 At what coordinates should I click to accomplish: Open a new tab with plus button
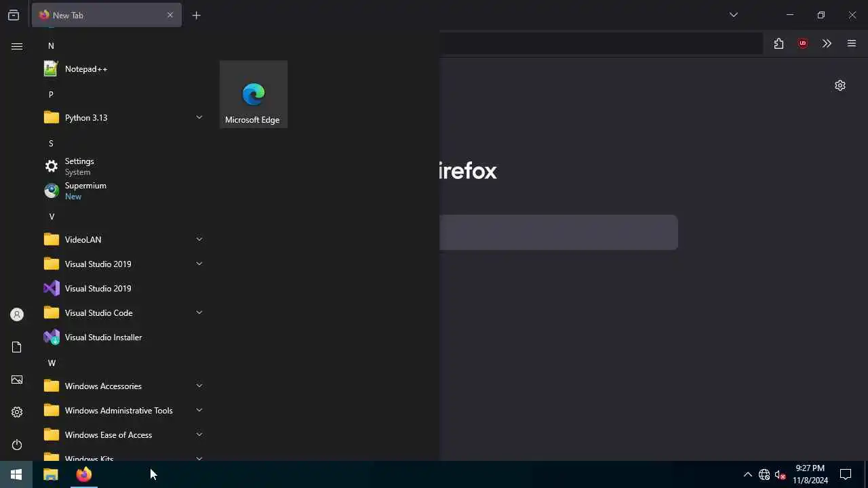tap(197, 15)
